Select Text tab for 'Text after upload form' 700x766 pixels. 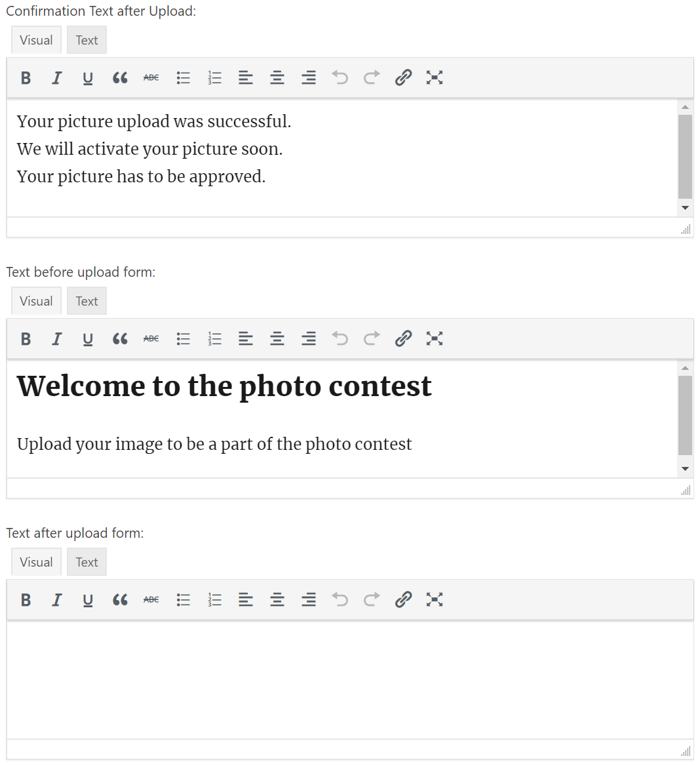click(x=87, y=562)
